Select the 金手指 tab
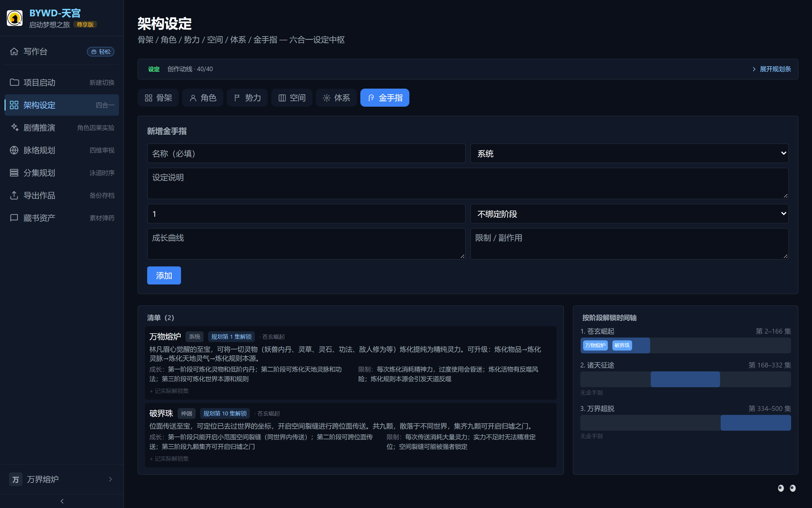 [x=385, y=98]
